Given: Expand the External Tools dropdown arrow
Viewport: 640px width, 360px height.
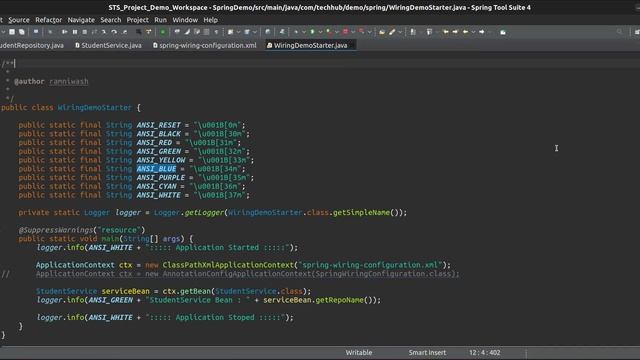Looking at the screenshot, I should [369, 32].
